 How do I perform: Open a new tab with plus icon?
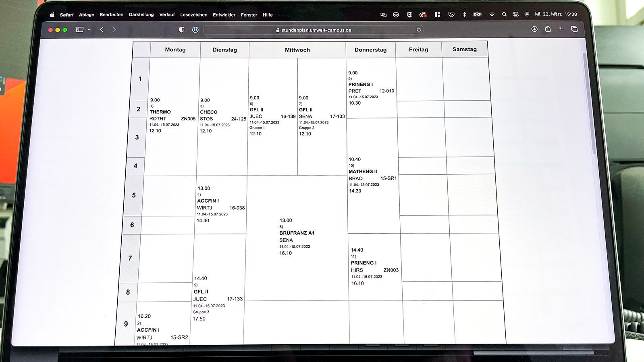click(561, 29)
